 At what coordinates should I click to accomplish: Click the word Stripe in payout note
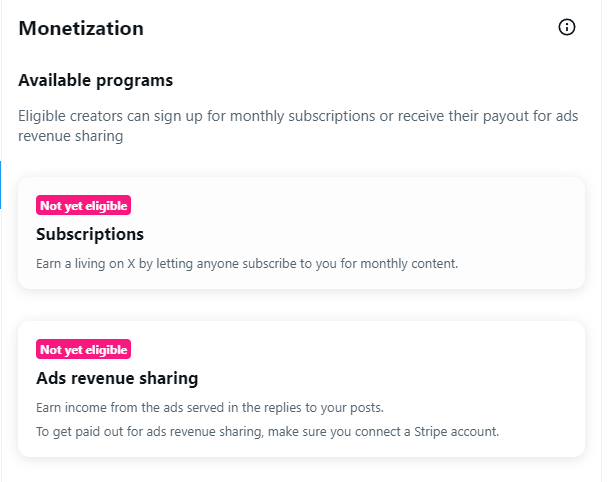[x=430, y=432]
